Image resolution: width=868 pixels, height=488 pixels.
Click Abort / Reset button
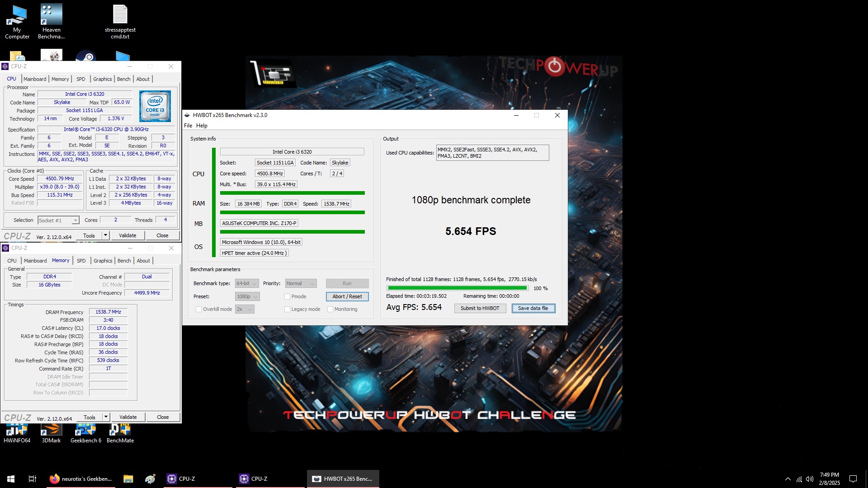pyautogui.click(x=347, y=296)
